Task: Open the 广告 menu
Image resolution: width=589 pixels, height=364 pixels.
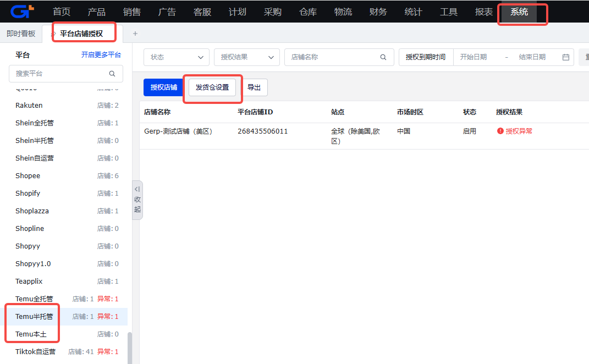Action: click(167, 12)
